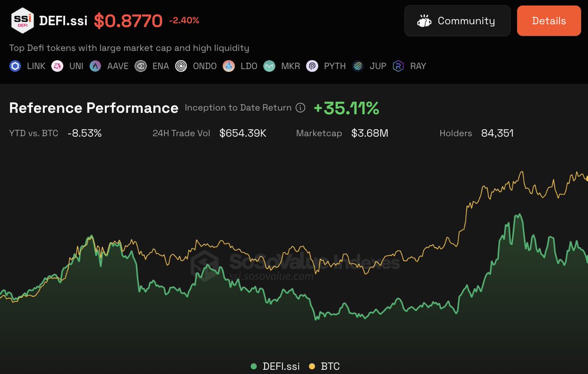Click the PYTH token label
The width and height of the screenshot is (588, 374).
pyautogui.click(x=335, y=66)
